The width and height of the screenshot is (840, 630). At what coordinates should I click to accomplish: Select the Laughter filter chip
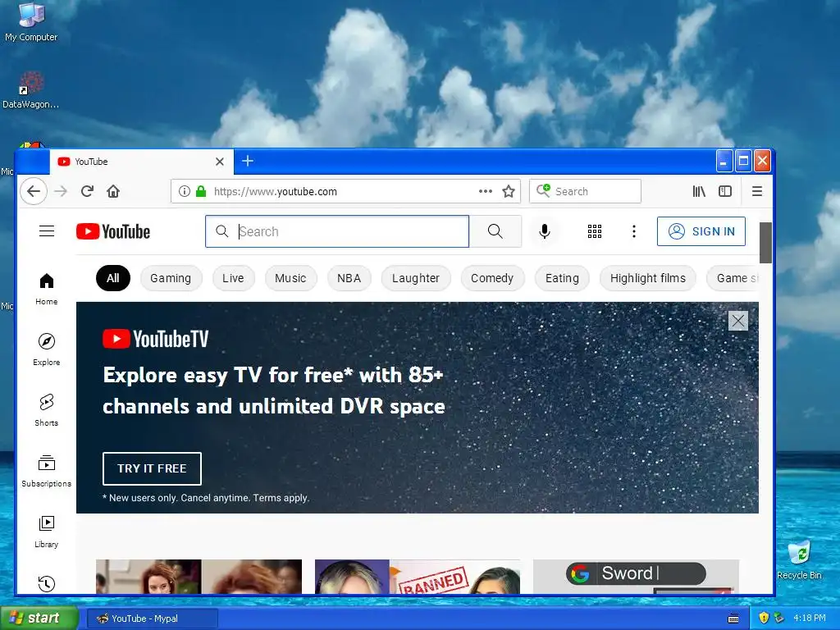pyautogui.click(x=416, y=278)
